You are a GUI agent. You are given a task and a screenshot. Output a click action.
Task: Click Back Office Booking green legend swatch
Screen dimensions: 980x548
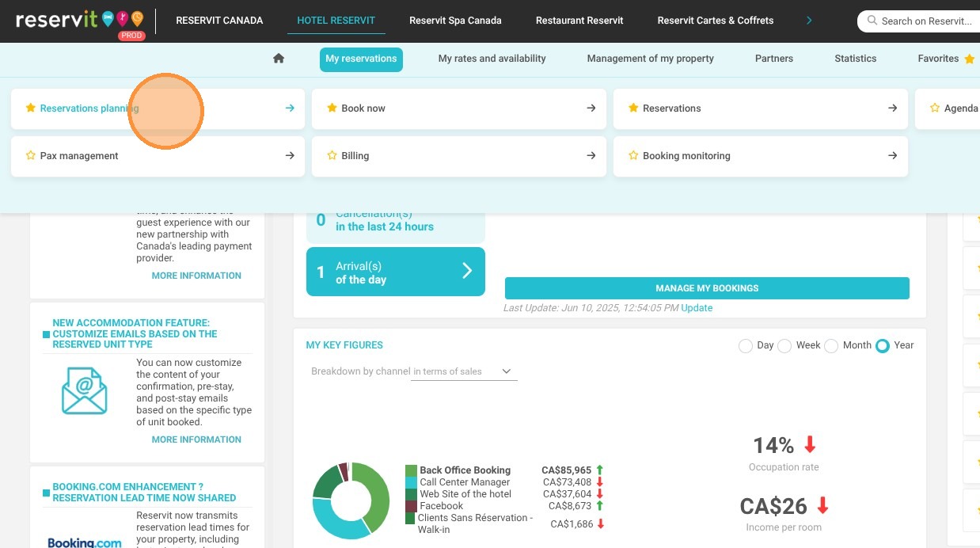pos(411,470)
